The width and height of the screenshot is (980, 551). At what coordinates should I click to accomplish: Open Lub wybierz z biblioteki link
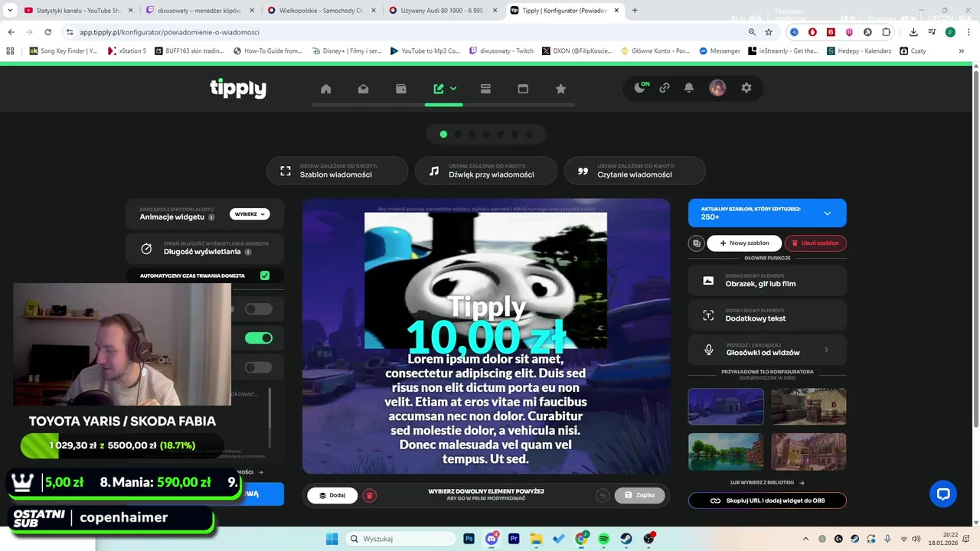point(767,483)
